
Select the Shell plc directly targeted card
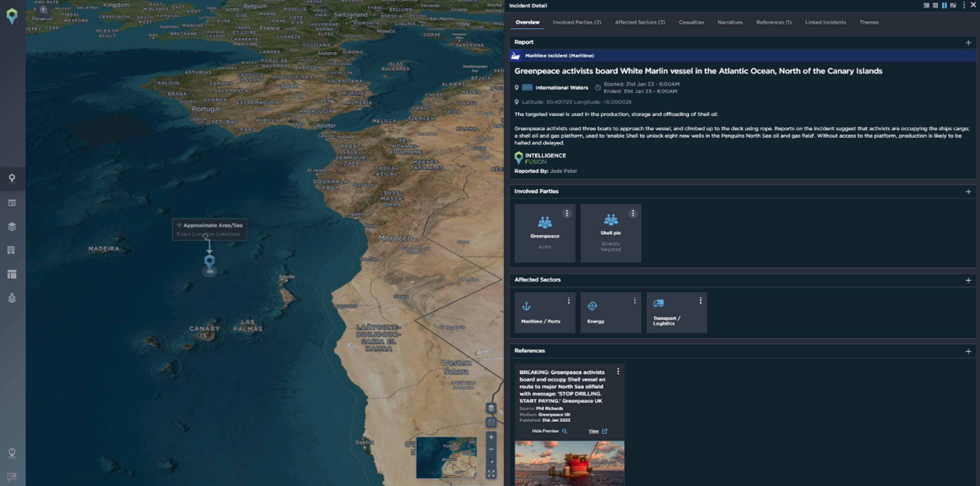pos(611,233)
